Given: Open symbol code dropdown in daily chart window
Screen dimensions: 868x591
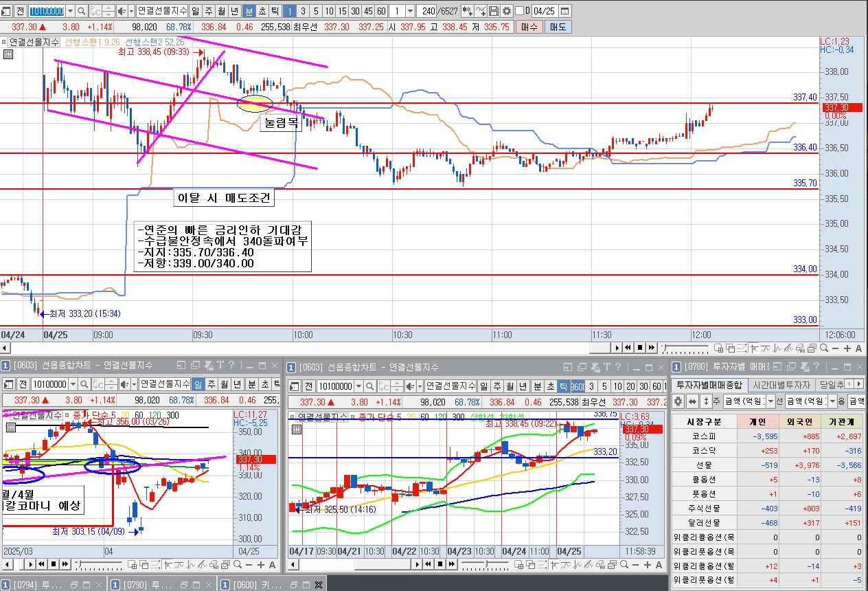Looking at the screenshot, I should point(72,384).
